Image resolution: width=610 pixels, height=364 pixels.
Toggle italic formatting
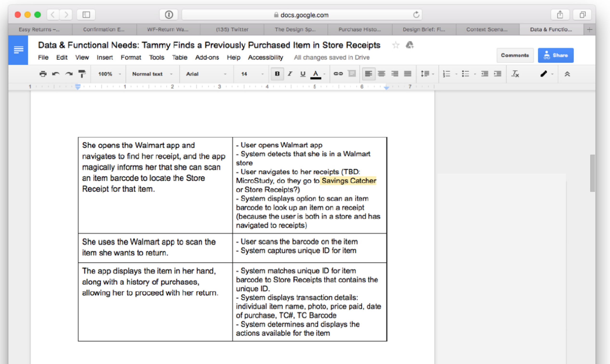290,74
